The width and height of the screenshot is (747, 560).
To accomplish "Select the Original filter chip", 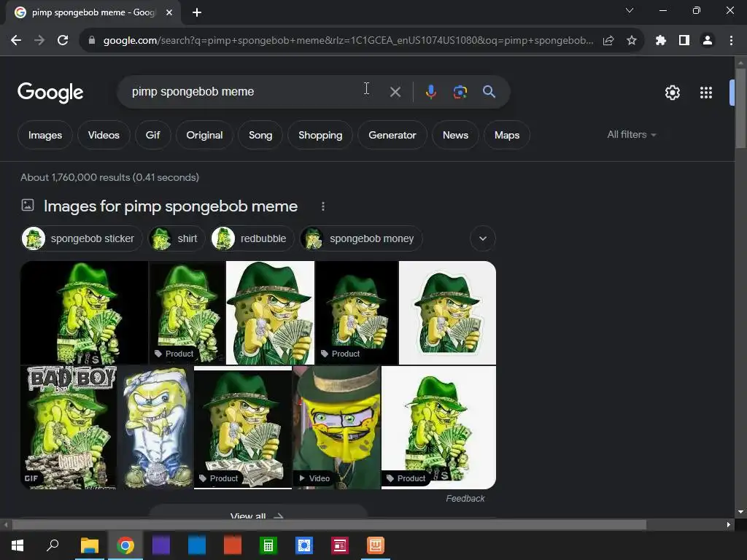I will pyautogui.click(x=204, y=135).
